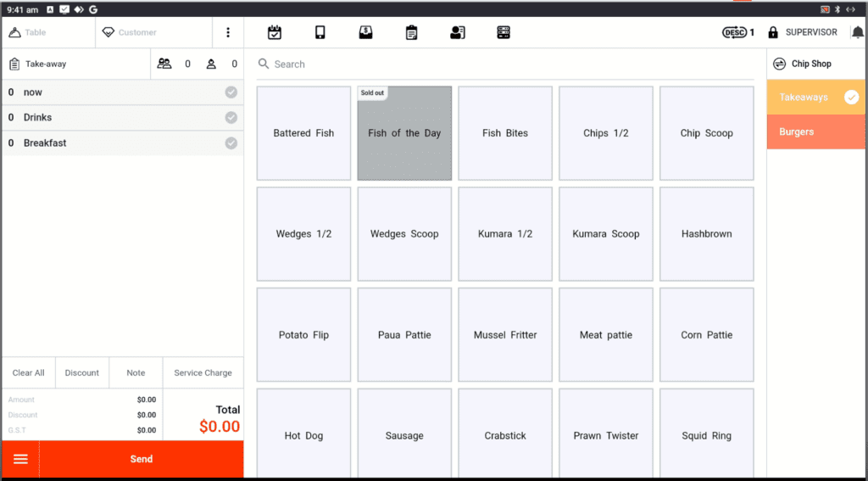This screenshot has width=868, height=481.
Task: Open the three-dot more options menu
Action: [x=227, y=32]
